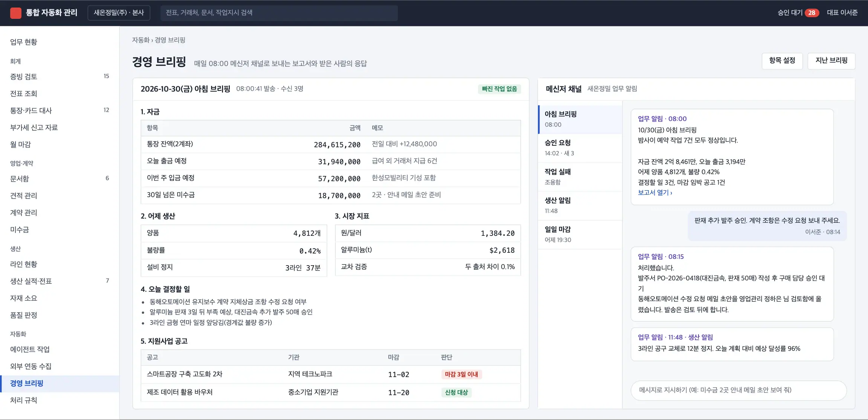Open 계약 관리 in the sidebar
Screen dimensions: 868x420
coord(60,212)
